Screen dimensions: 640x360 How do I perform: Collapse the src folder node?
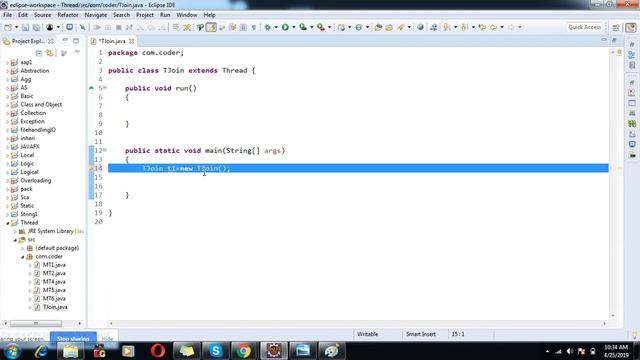click(x=15, y=240)
